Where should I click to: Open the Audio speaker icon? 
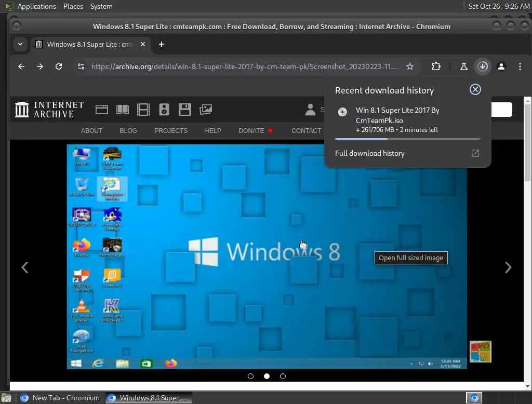pos(164,110)
